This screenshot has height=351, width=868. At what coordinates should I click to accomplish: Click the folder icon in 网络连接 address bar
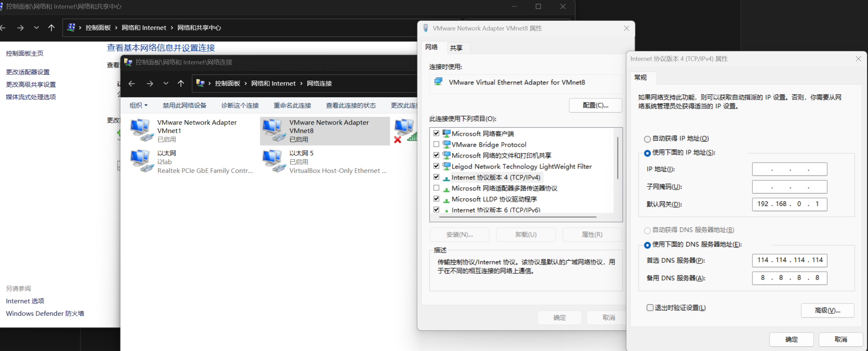tap(200, 83)
